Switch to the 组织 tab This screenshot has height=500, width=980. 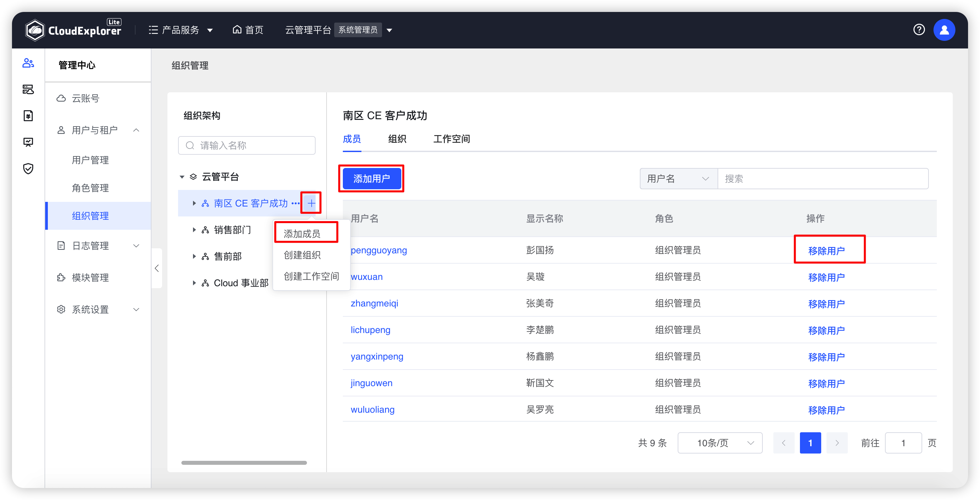coord(397,139)
